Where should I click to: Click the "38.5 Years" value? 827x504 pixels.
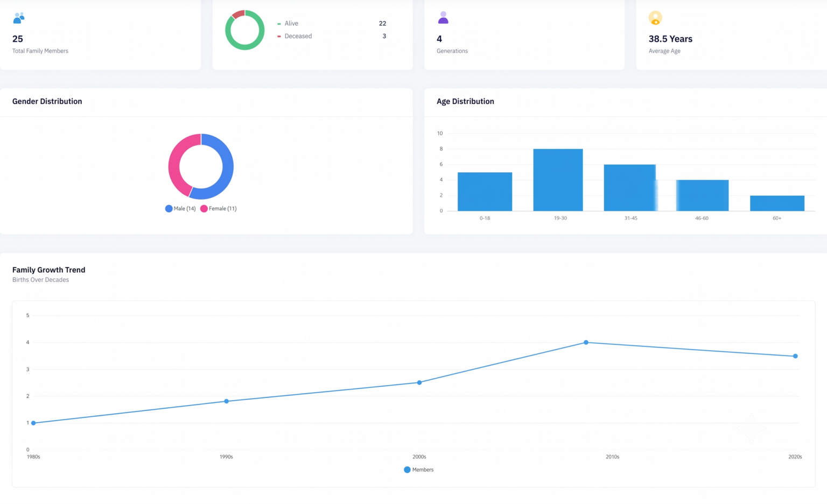[670, 39]
